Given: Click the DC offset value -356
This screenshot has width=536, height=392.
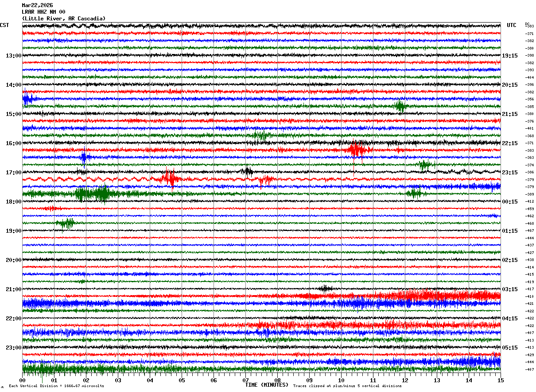Looking at the screenshot, I should [529, 100].
